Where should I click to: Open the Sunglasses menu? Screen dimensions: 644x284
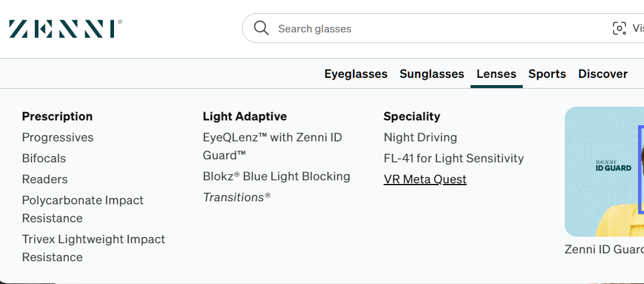[432, 74]
